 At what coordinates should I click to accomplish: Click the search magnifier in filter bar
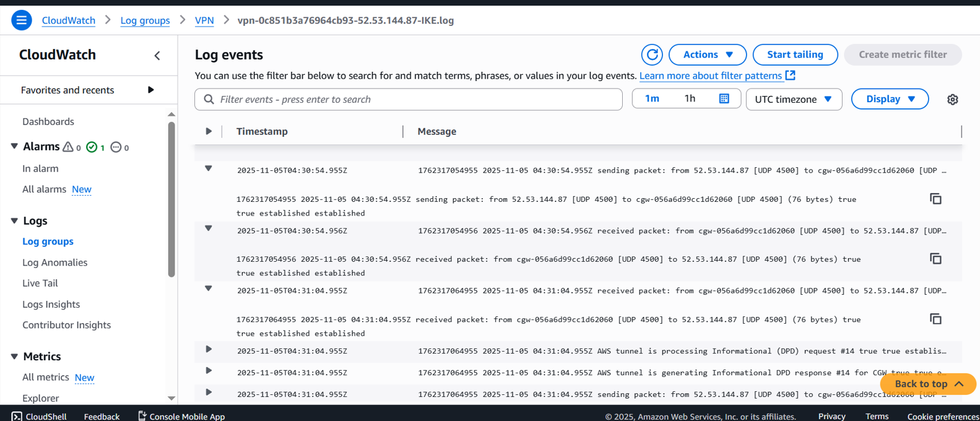[209, 99]
